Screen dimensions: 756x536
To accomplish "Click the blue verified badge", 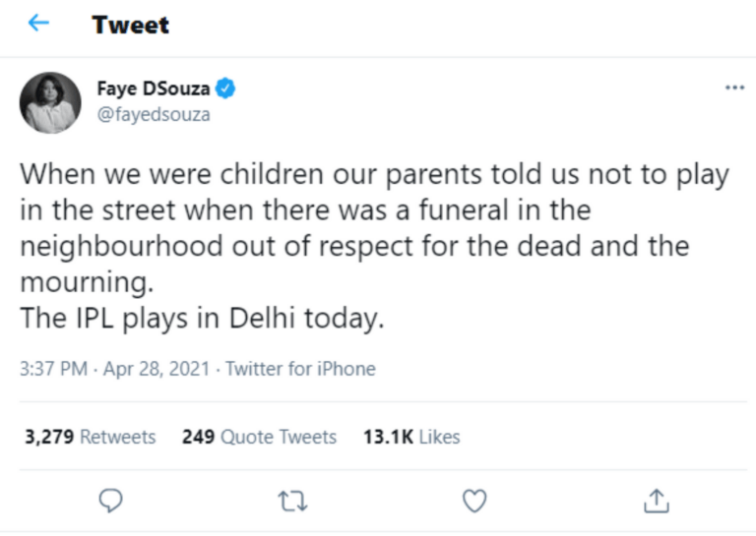I will pyautogui.click(x=225, y=89).
